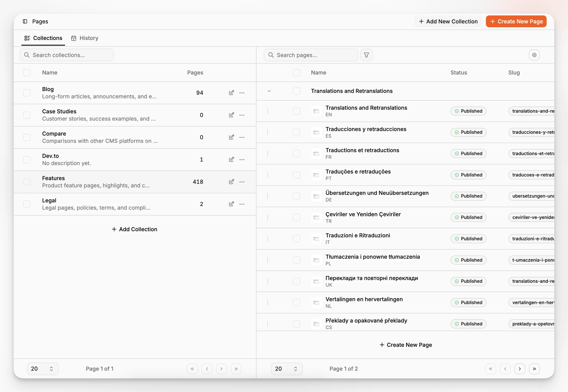Click the EN page thumbnail icon
The height and width of the screenshot is (392, 568).
pyautogui.click(x=316, y=111)
